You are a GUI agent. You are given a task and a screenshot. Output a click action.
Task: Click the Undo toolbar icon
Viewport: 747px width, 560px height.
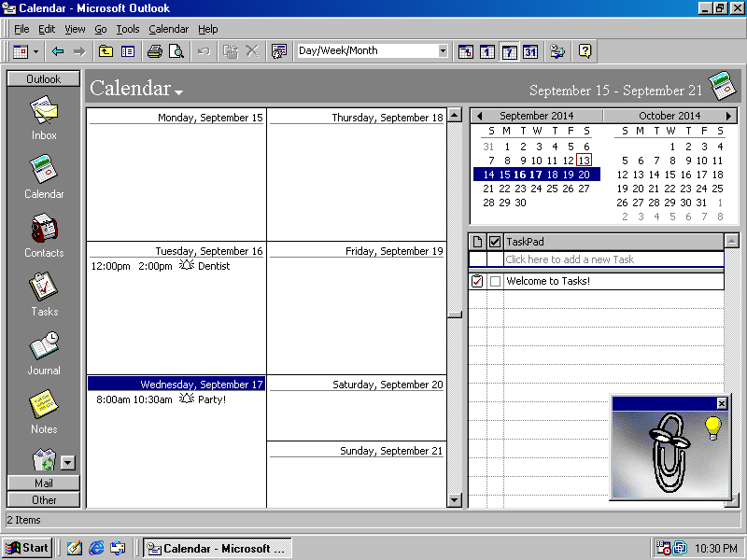tap(204, 51)
